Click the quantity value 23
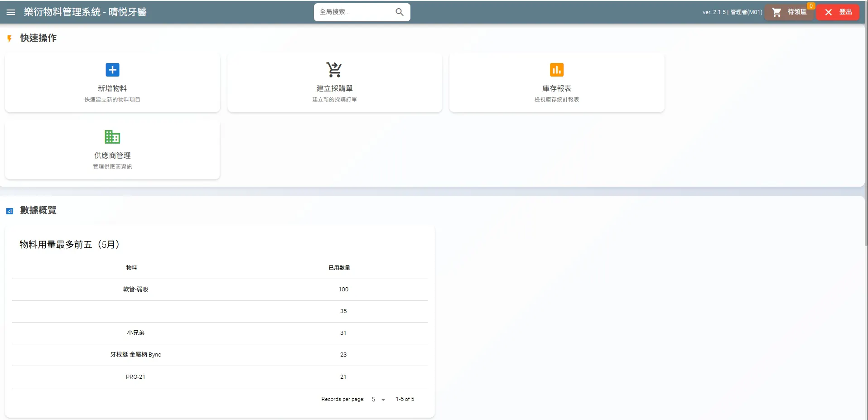This screenshot has width=868, height=420. coord(343,355)
